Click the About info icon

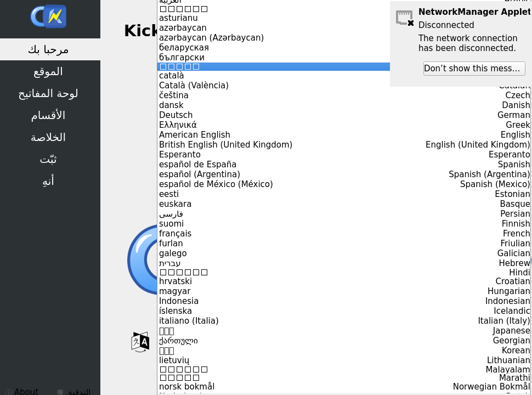9,392
